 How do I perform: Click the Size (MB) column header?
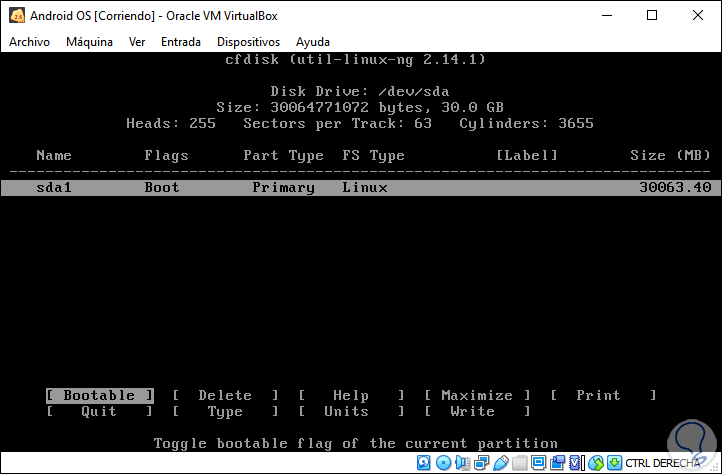click(670, 155)
